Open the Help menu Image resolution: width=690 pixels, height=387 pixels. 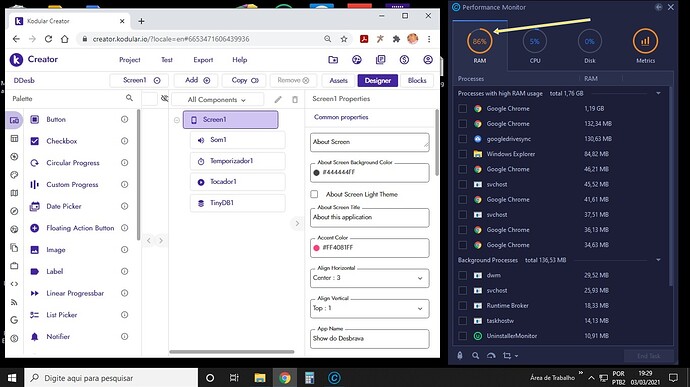click(239, 59)
